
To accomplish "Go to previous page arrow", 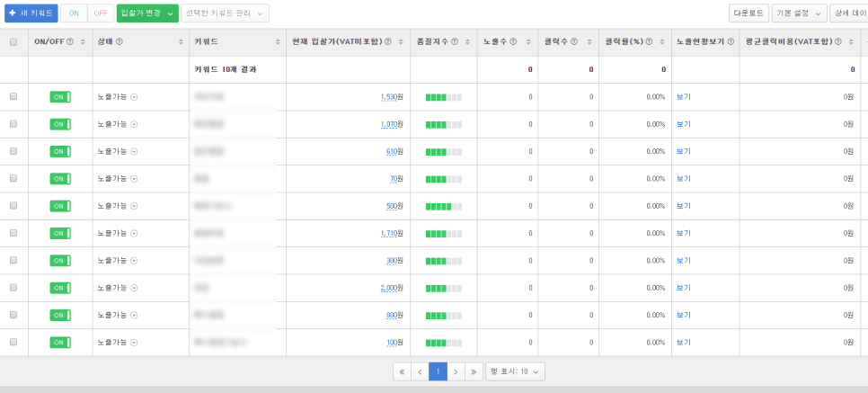I will click(421, 372).
